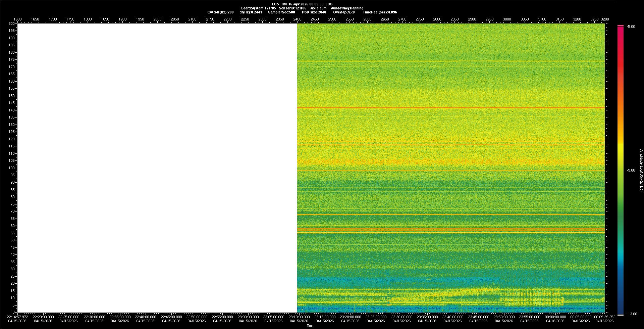Image resolution: width=644 pixels, height=329 pixels.
Task: Click the Cuttoff(Hz):200 header parameter
Action: coord(220,12)
